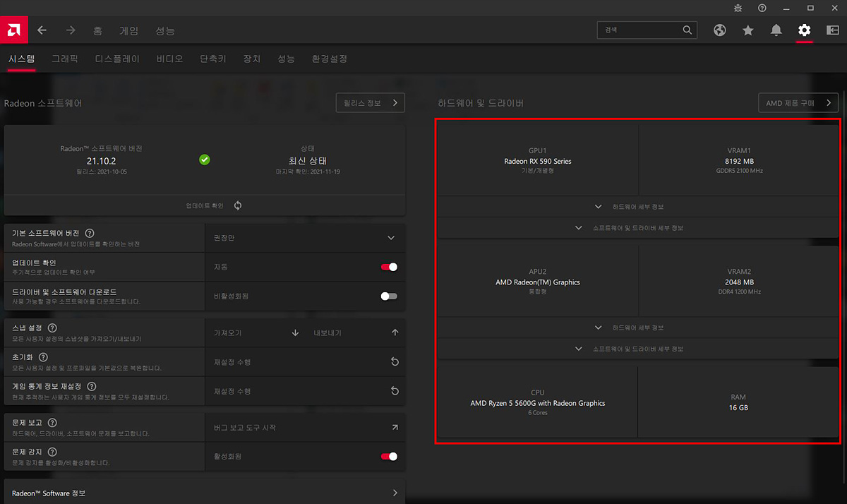Click the 가져오기 down arrow icon
Viewport: 847px width, 504px height.
tap(295, 332)
